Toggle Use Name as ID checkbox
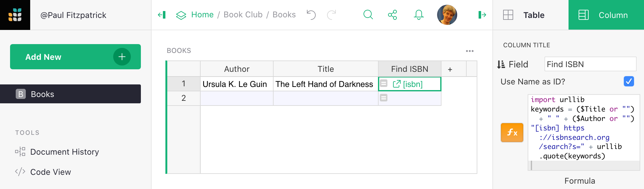The width and height of the screenshot is (644, 189). coord(629,81)
